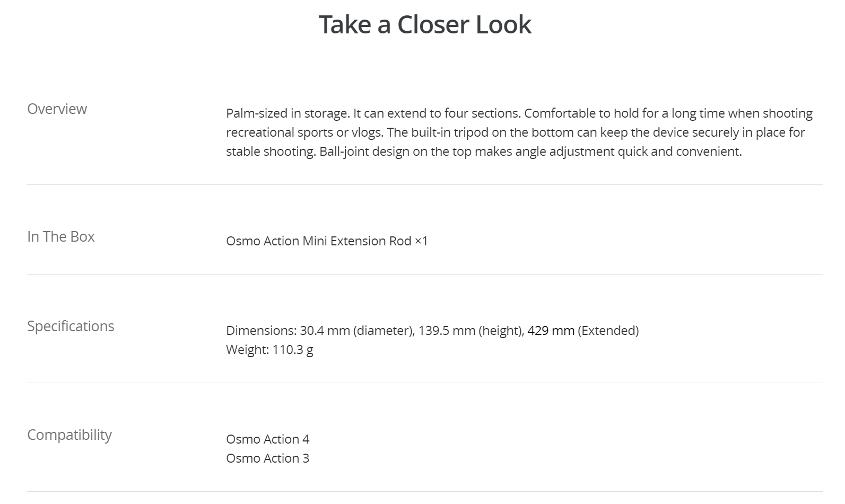Select the Overview section label
Viewport: 845px width, 504px height.
pyautogui.click(x=57, y=109)
